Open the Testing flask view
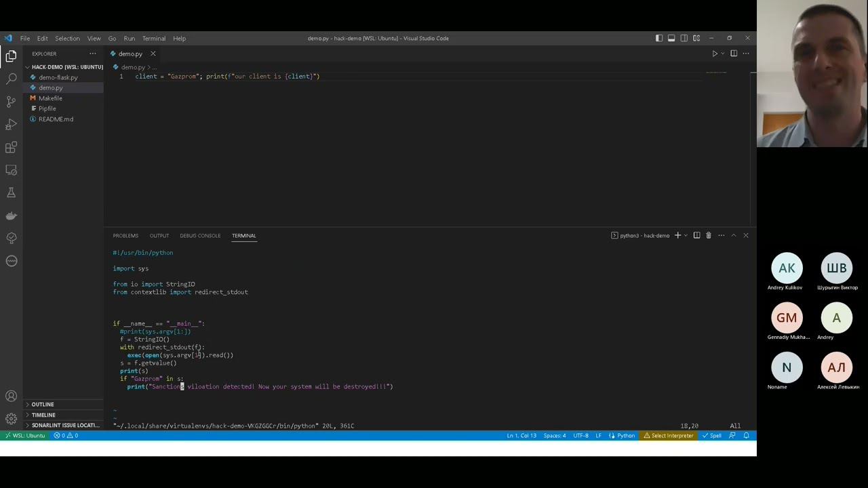 pyautogui.click(x=11, y=192)
